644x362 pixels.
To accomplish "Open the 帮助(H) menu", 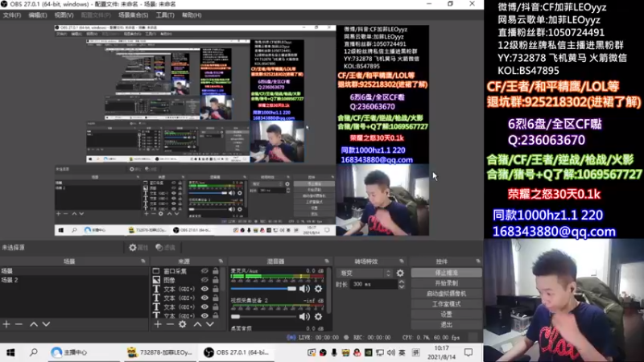I will (x=192, y=15).
